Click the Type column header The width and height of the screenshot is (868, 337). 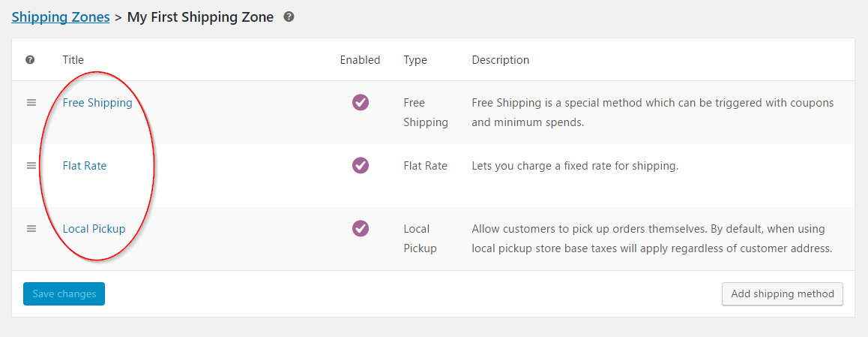[x=415, y=60]
